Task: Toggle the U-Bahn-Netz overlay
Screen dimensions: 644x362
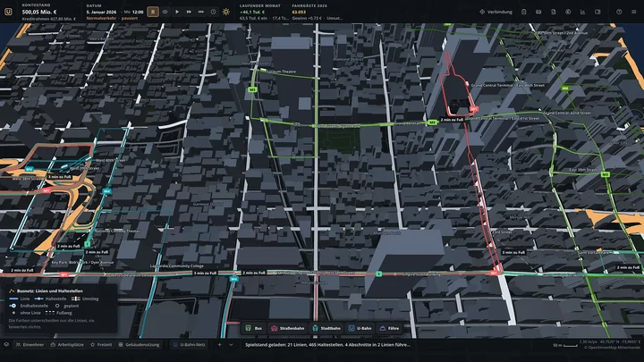Action: (x=189, y=345)
